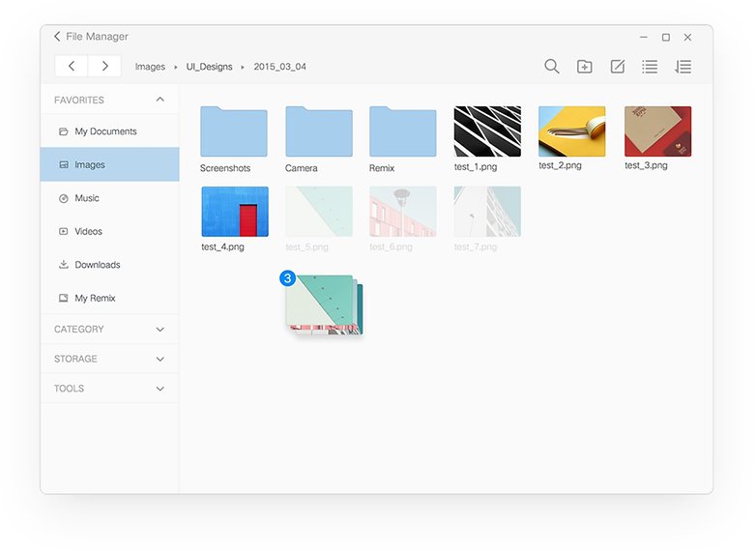Open the Camera folder
This screenshot has width=756, height=551.
coord(319,131)
